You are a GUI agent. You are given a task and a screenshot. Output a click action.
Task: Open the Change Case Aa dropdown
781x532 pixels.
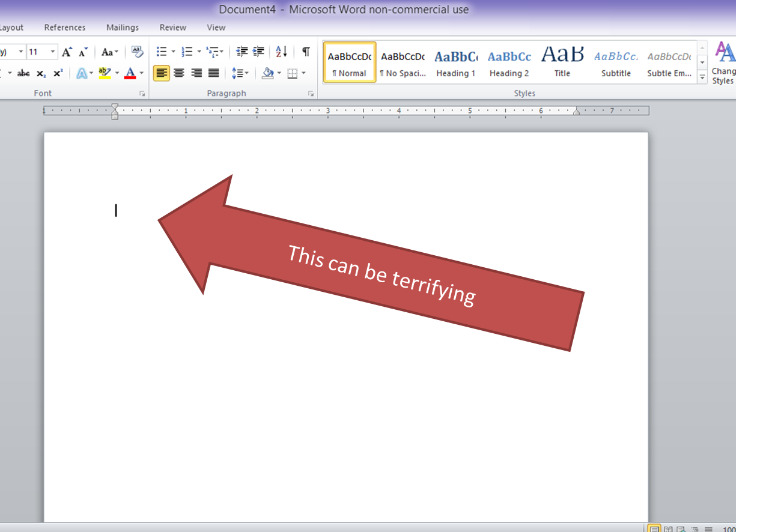coord(110,52)
